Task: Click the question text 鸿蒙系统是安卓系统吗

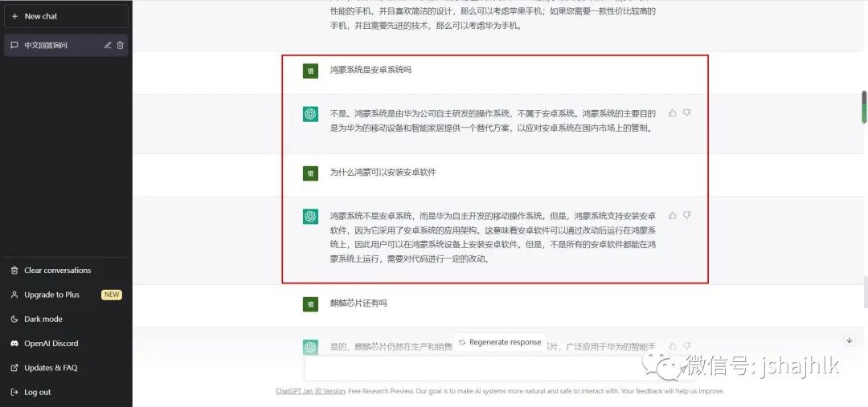Action: coord(371,70)
